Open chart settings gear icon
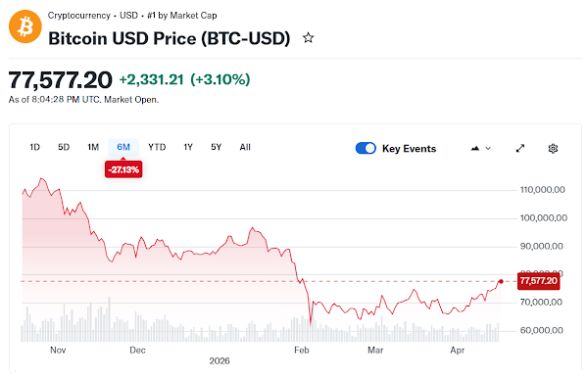The height and width of the screenshot is (379, 588). [x=553, y=149]
